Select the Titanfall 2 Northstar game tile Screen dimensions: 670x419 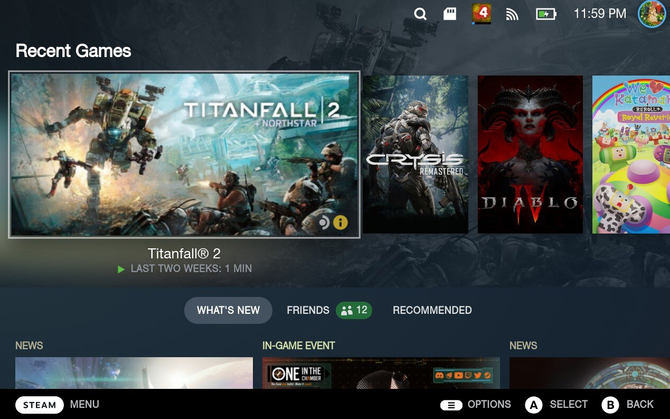(x=184, y=154)
